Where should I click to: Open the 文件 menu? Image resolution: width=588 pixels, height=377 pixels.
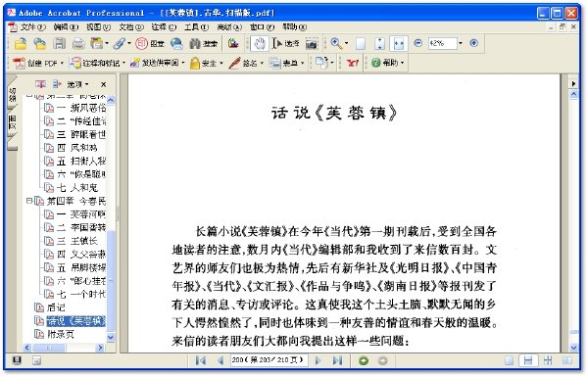pos(33,27)
